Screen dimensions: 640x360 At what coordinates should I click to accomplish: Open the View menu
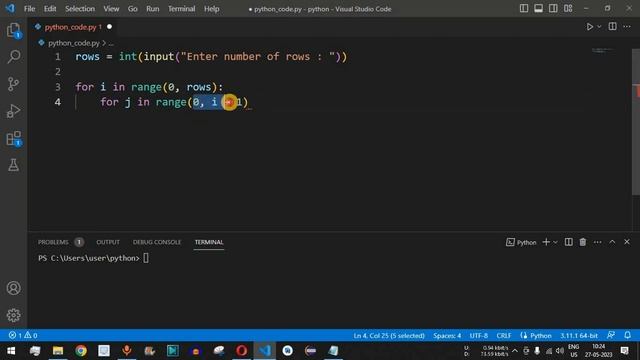111,9
